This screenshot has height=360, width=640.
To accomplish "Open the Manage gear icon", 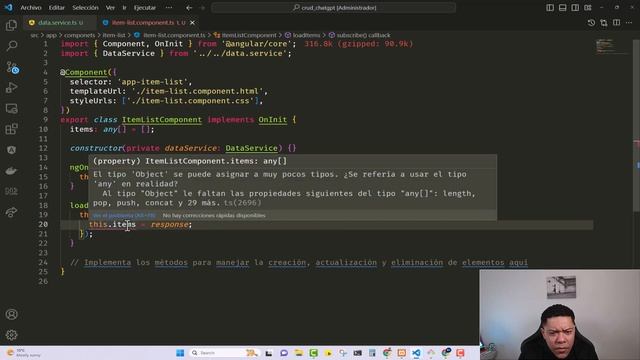I will [11, 335].
